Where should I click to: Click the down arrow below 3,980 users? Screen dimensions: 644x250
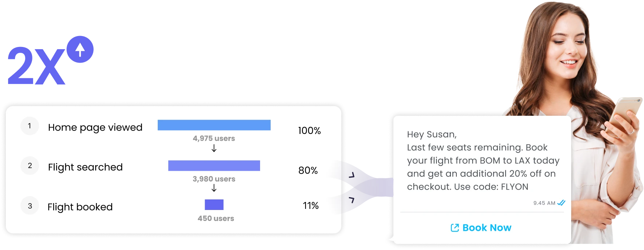(214, 188)
